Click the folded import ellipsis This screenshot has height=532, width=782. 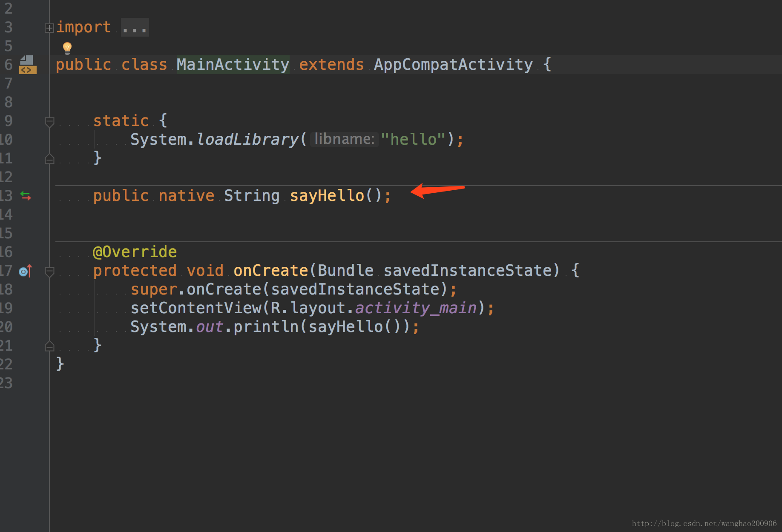[135, 28]
